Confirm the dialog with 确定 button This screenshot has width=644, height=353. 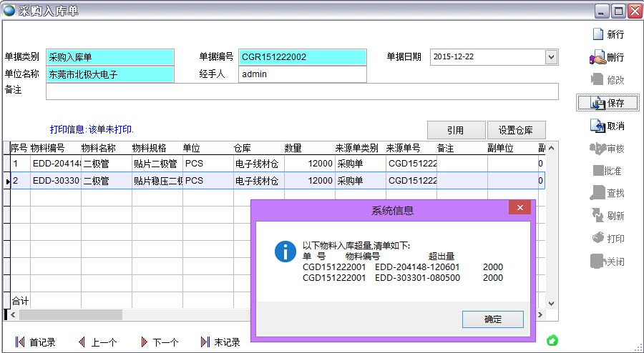click(x=492, y=319)
